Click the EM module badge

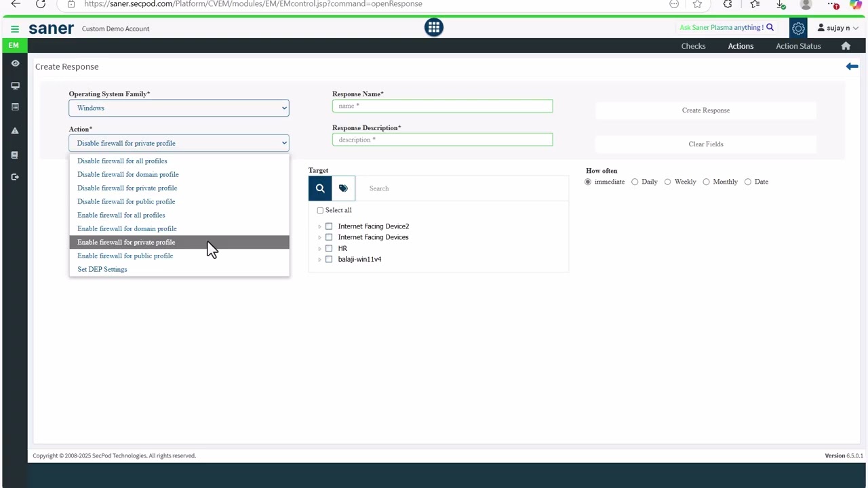(x=14, y=45)
